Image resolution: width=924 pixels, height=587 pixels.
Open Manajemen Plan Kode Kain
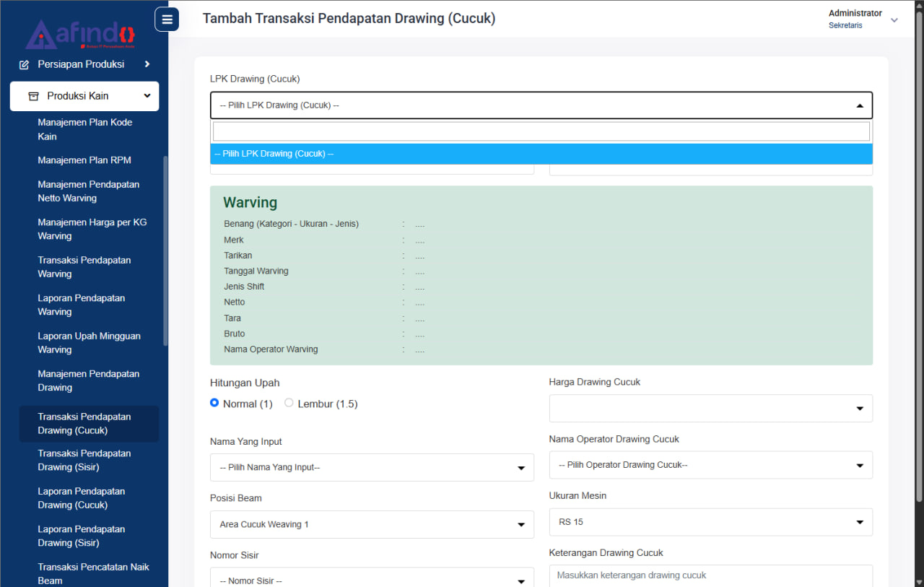[x=85, y=129]
